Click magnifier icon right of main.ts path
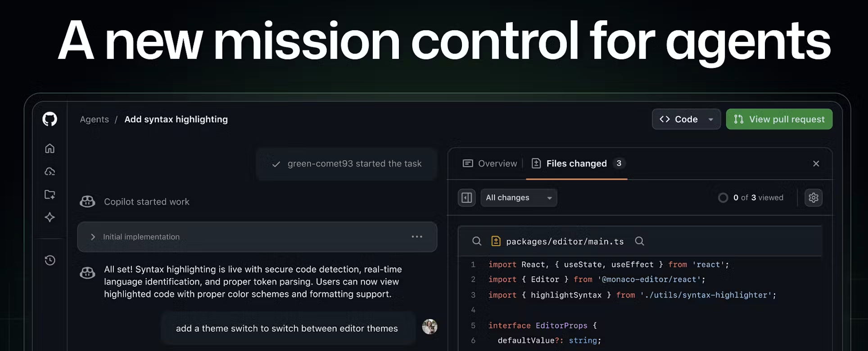The width and height of the screenshot is (868, 351). point(639,241)
